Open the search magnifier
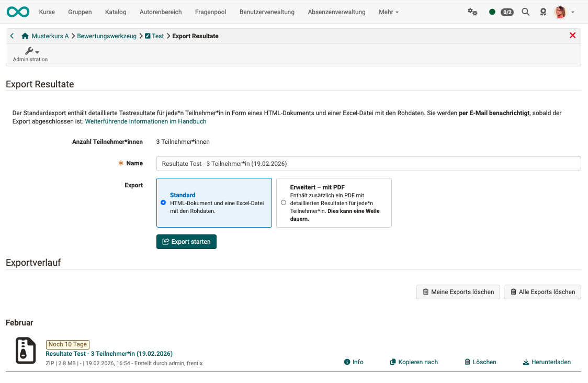Viewport: 588px width, 383px height. [x=525, y=12]
